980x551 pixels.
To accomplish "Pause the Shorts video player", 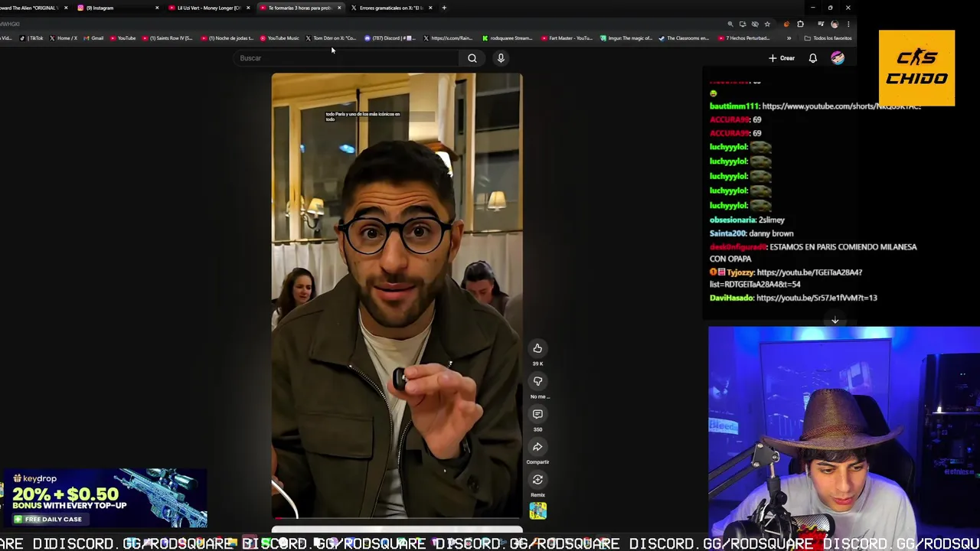I will (397, 295).
